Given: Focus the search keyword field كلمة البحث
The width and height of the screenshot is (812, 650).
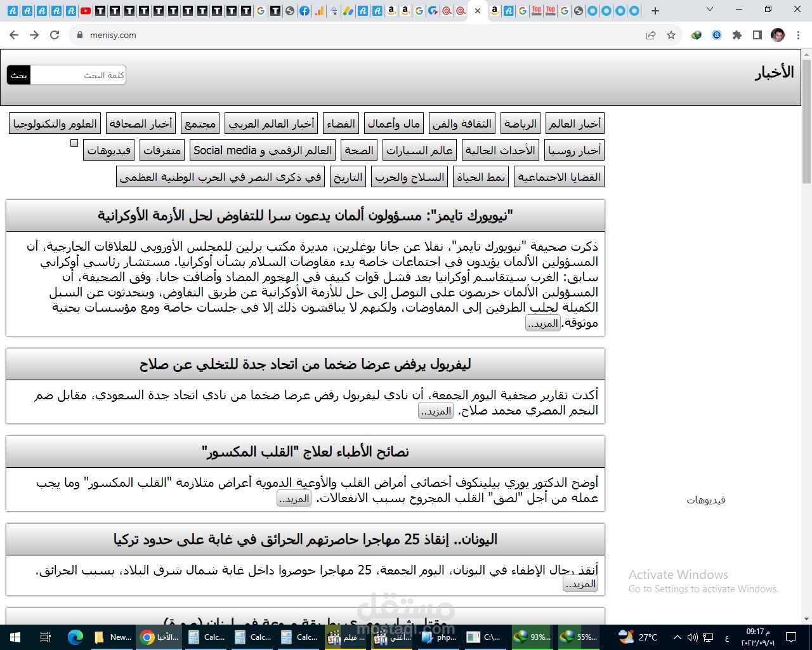Looking at the screenshot, I should [78, 75].
